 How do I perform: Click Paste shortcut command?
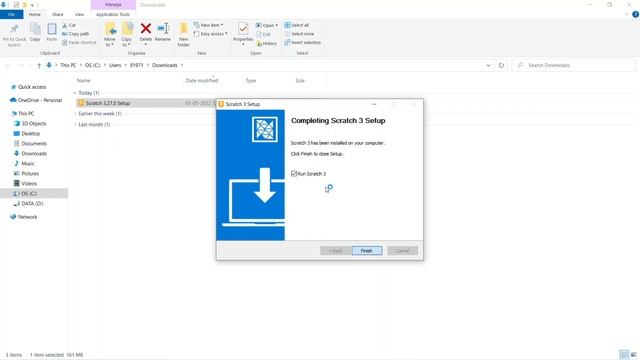pos(79,42)
